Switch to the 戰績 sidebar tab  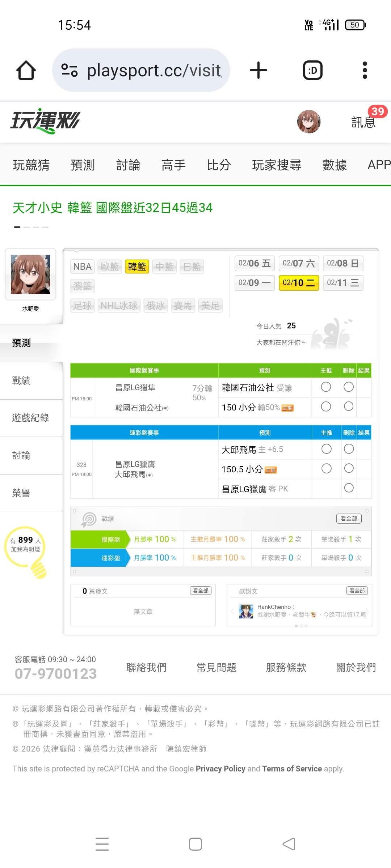21,380
